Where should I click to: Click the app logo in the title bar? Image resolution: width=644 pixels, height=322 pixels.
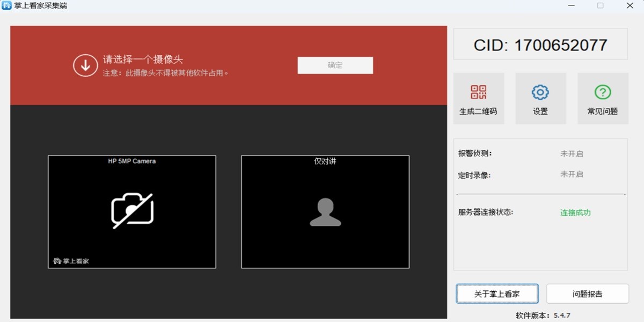point(8,5)
